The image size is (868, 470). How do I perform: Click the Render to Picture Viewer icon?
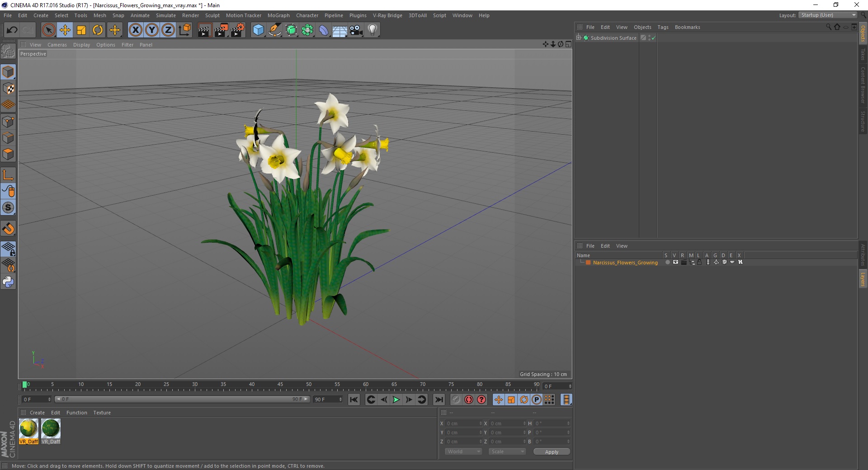(x=221, y=30)
